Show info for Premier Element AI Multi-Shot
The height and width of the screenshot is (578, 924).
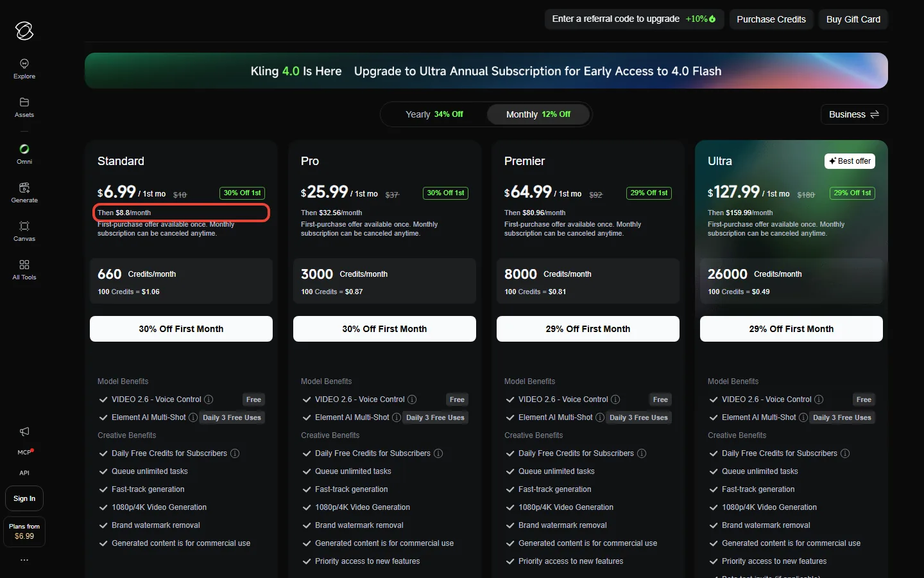tap(600, 417)
